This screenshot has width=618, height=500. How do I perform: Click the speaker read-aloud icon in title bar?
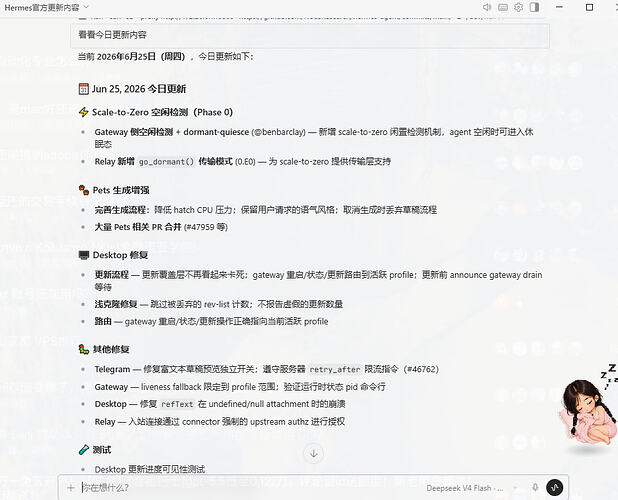point(487,7)
